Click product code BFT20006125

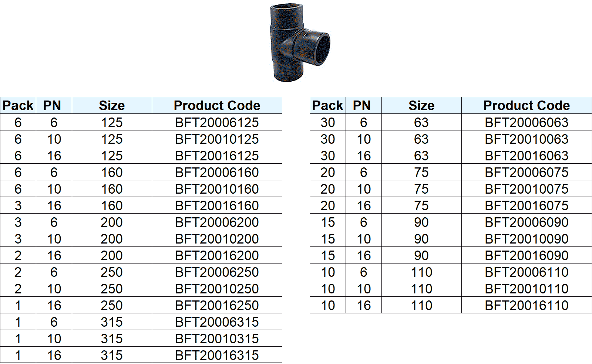coord(217,122)
